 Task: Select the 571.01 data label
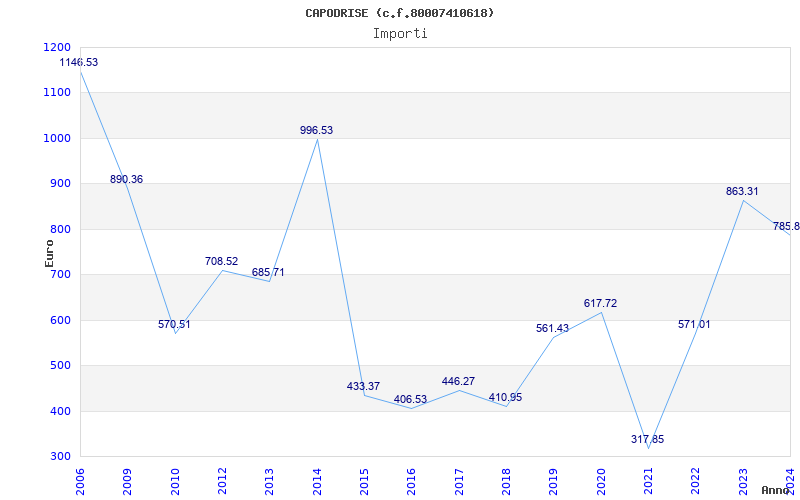click(x=694, y=324)
